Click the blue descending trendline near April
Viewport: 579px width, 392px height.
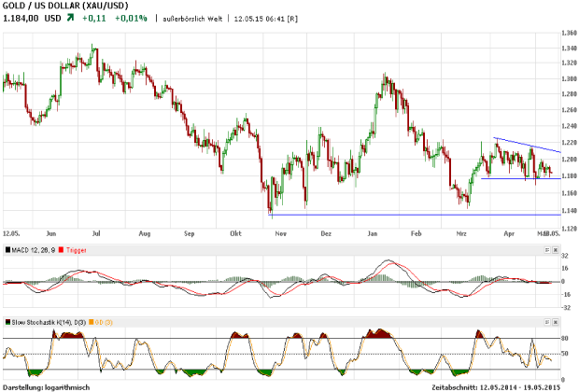click(528, 145)
